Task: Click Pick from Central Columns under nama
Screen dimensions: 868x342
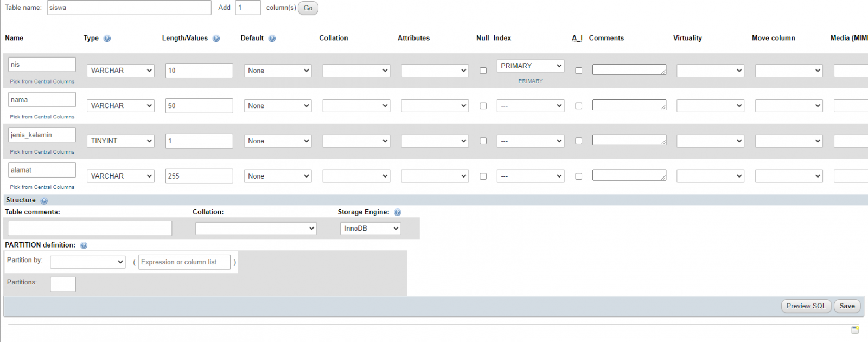Action: pos(42,117)
